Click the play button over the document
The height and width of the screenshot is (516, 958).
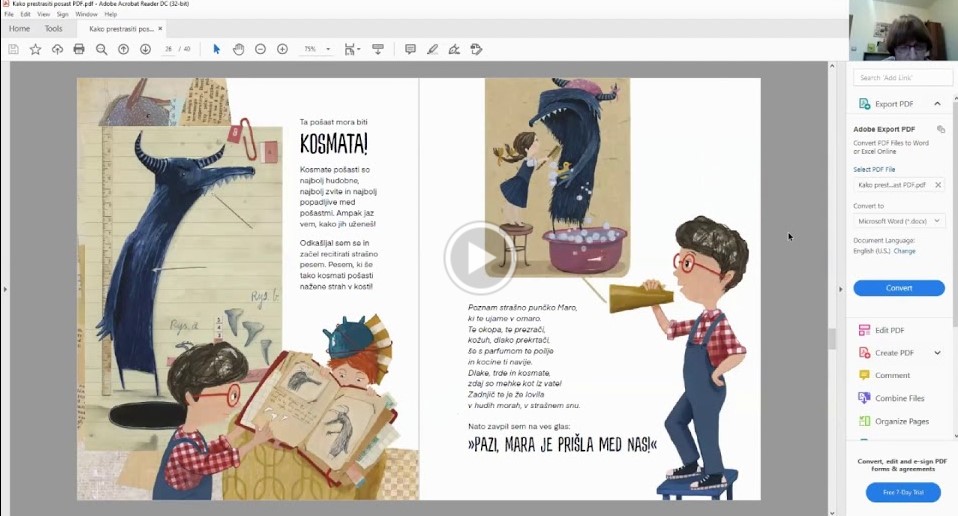point(479,258)
